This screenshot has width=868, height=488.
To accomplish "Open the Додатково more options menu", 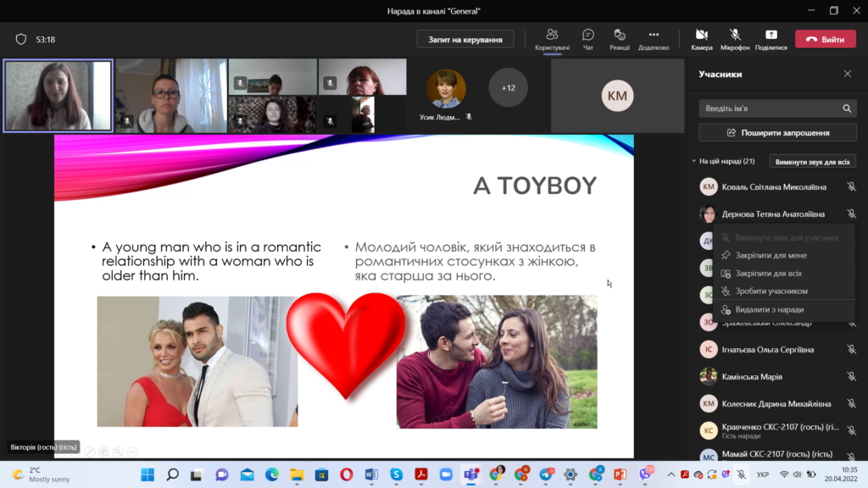I will click(654, 40).
